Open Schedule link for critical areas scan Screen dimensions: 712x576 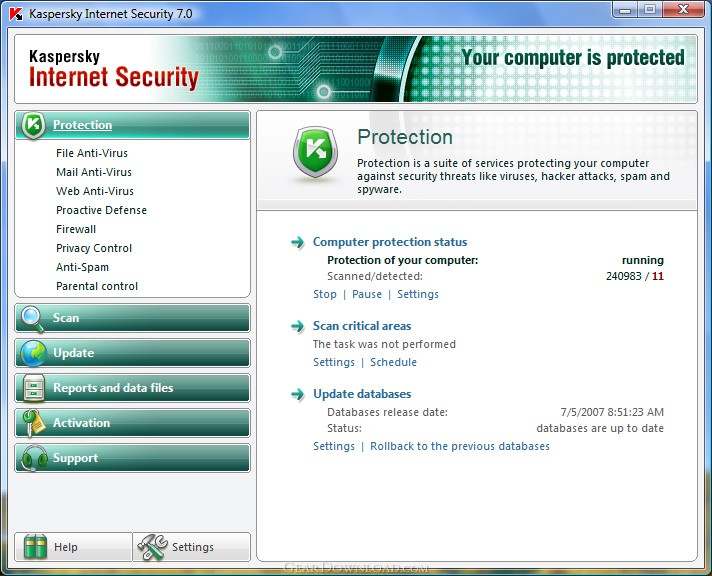tap(393, 362)
